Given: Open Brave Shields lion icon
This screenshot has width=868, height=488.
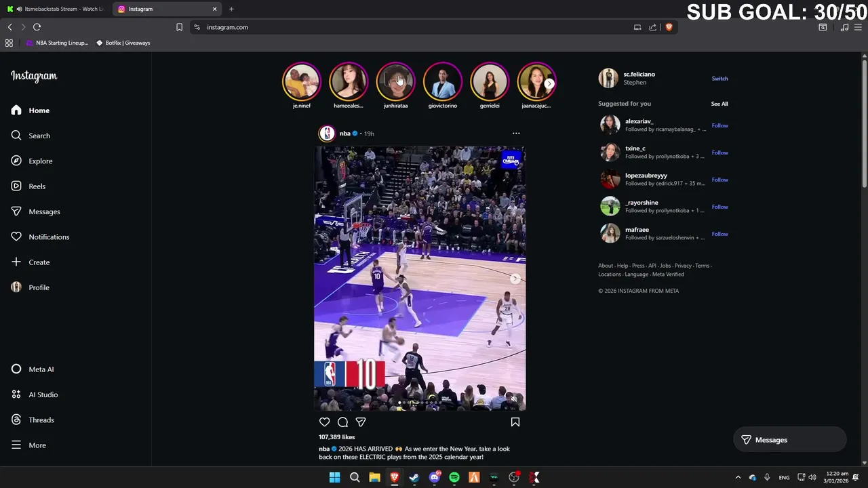Looking at the screenshot, I should click(669, 27).
